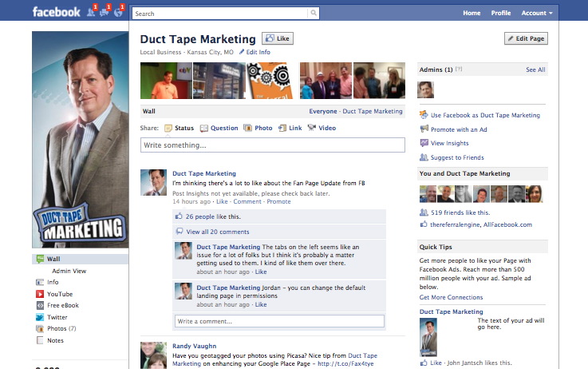The image size is (588, 369).
Task: Select the Link share option
Action: (x=290, y=128)
